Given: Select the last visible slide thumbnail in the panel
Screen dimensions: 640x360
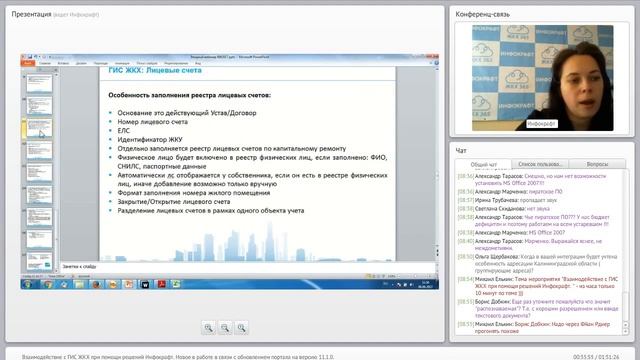Looking at the screenshot, I should [x=39, y=262].
